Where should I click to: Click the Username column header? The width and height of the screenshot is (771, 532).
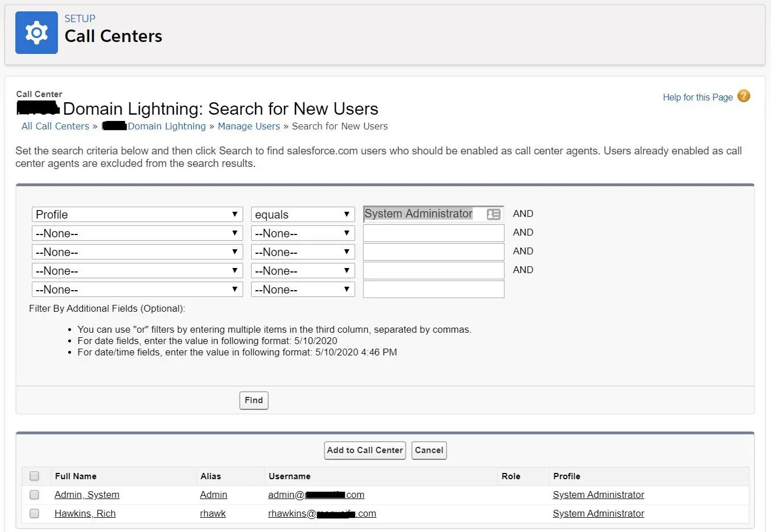coord(290,476)
